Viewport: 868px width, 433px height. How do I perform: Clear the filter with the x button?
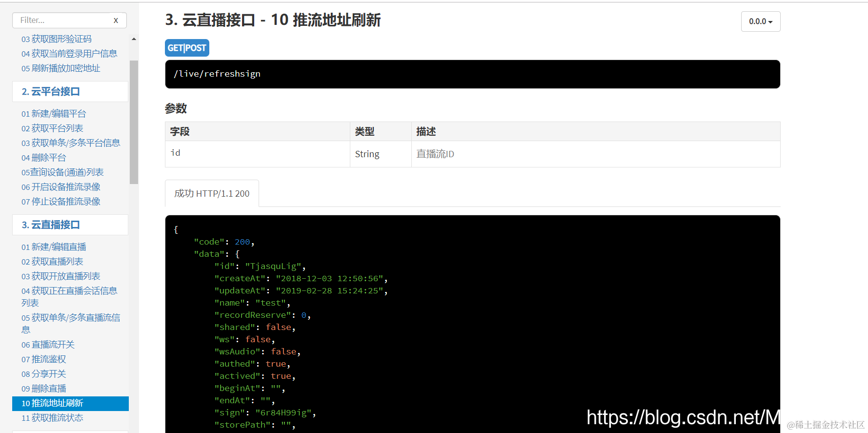[116, 21]
